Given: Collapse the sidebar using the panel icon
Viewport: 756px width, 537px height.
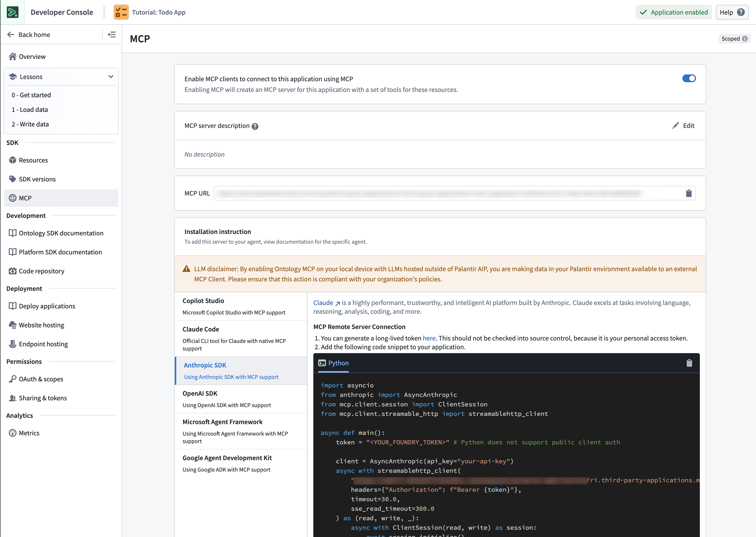Looking at the screenshot, I should point(112,34).
